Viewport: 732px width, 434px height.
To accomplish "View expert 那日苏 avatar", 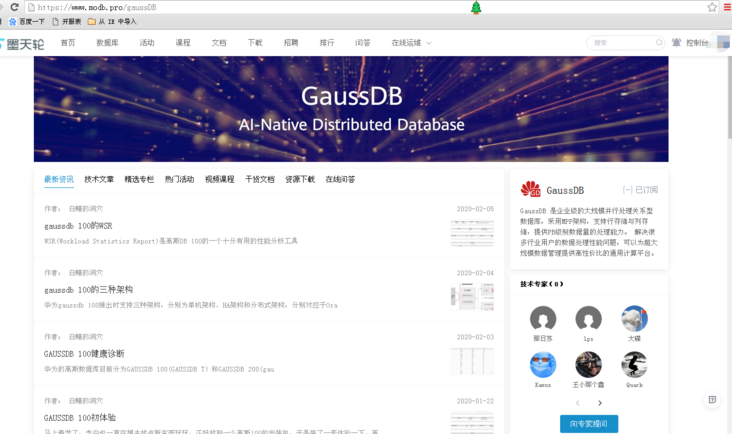I will point(543,319).
